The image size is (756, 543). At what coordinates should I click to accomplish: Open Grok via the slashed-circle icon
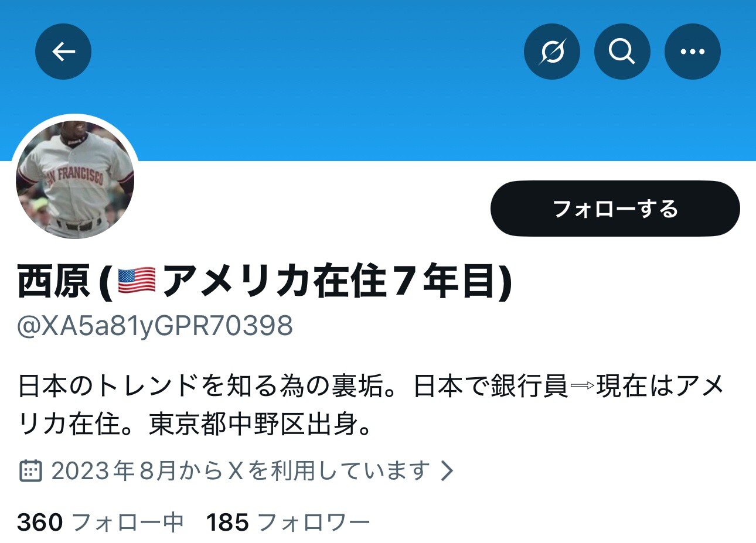click(552, 52)
